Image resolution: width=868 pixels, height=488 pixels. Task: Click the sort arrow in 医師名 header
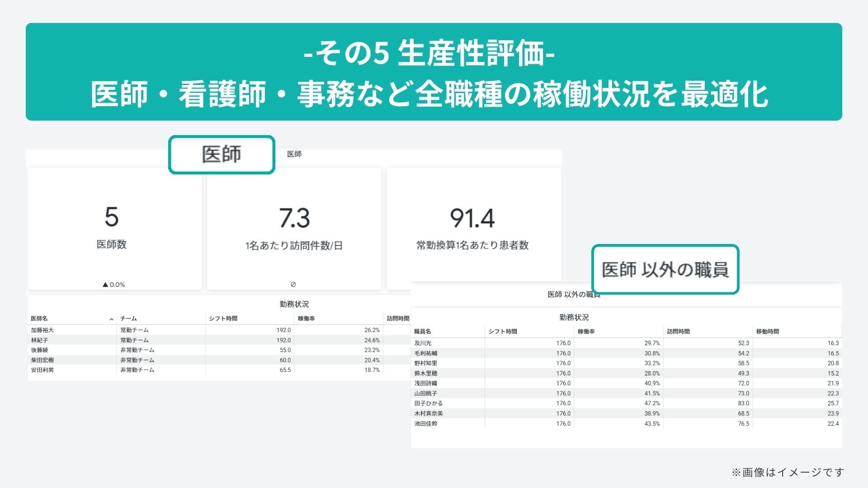[111, 319]
